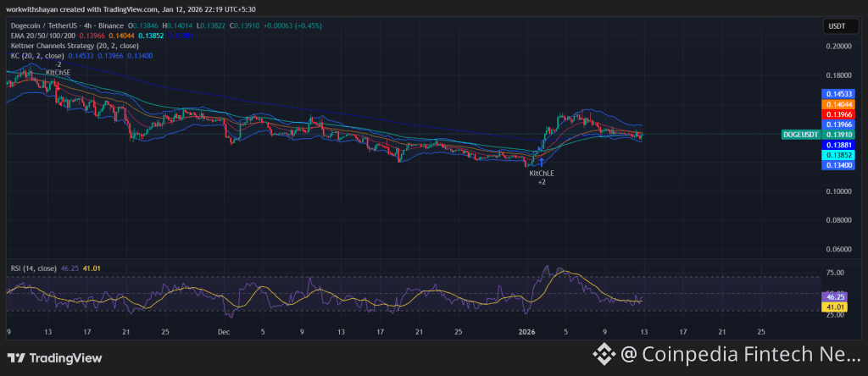Click the blue KltChLE long-entry arrow
Image resolution: width=868 pixels, height=376 pixels.
pyautogui.click(x=541, y=161)
